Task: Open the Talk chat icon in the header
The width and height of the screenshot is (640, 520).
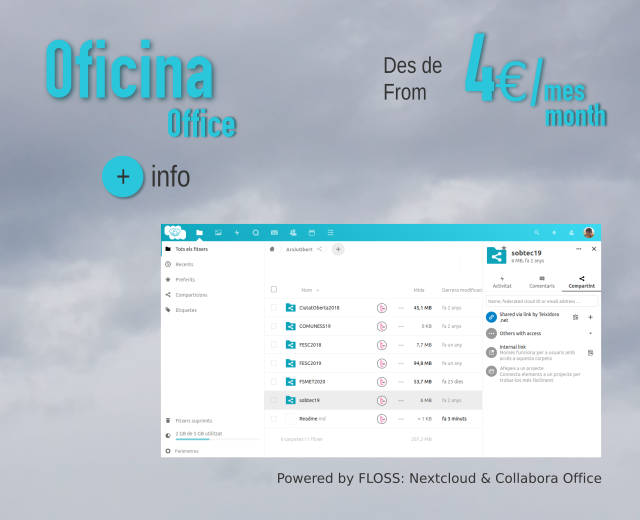Action: tap(256, 233)
